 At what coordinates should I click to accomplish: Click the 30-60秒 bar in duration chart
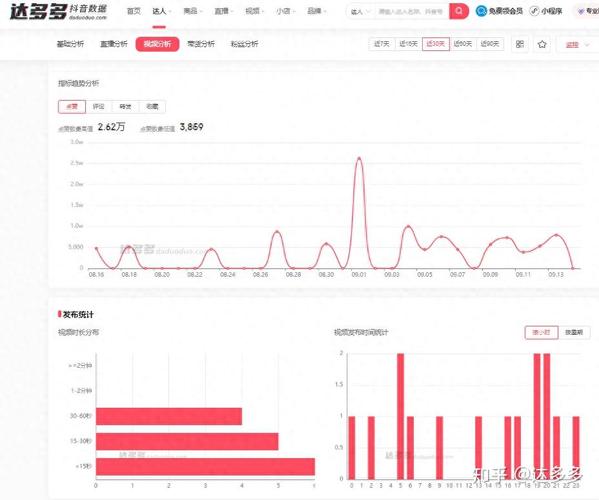[169, 416]
